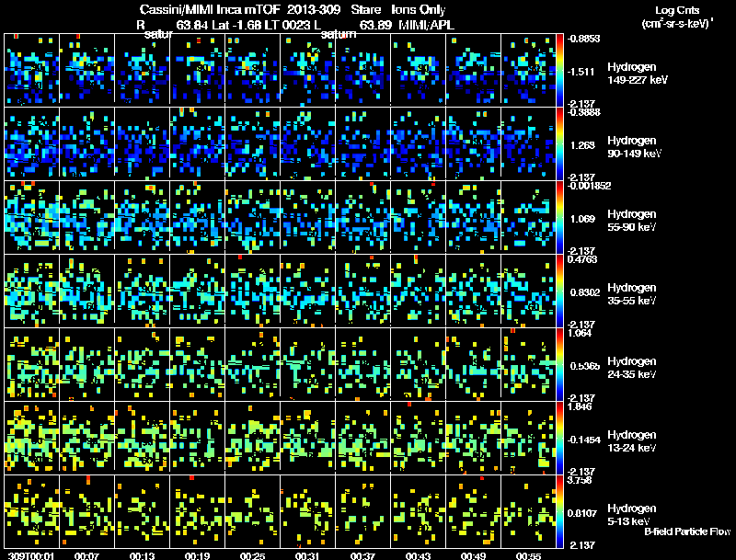The width and height of the screenshot is (736, 560).
Task: Click the color bar beside the 90-149 keV row
Action: [559, 143]
